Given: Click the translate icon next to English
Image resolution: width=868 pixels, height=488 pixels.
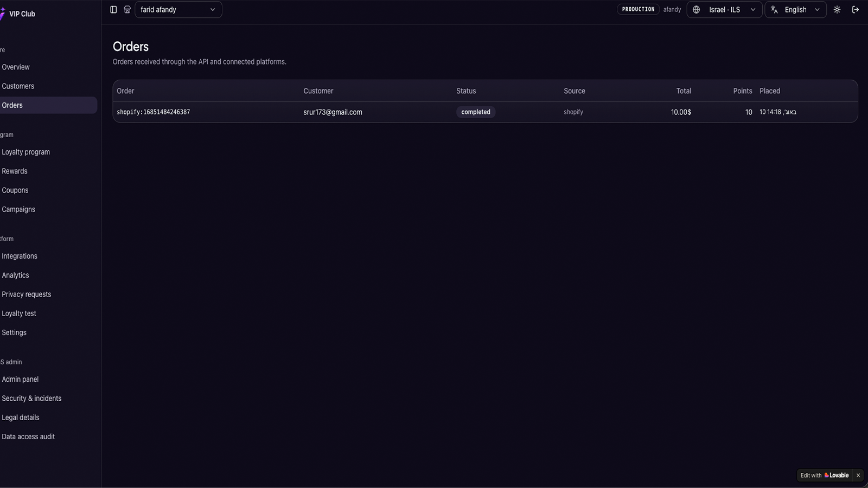Looking at the screenshot, I should 775,10.
